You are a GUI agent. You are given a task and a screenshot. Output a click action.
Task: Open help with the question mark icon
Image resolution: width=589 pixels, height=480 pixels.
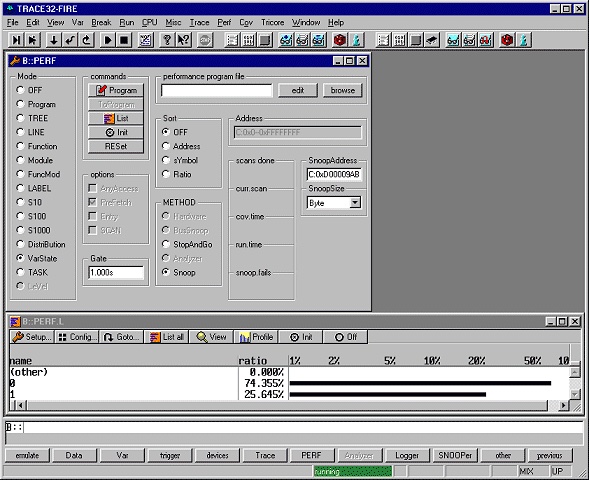[x=167, y=40]
